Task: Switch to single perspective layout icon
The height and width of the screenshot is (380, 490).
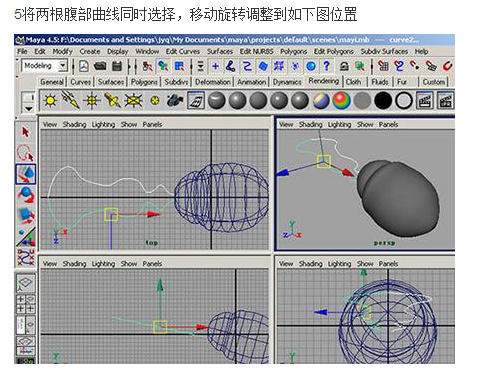Action: pyautogui.click(x=26, y=283)
